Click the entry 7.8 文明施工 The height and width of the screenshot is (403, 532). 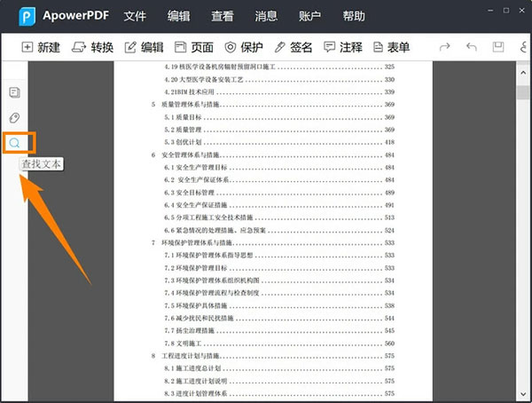(x=279, y=344)
